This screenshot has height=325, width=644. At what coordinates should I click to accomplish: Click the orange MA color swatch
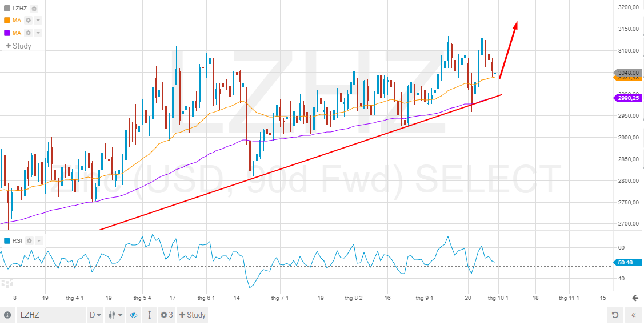7,21
